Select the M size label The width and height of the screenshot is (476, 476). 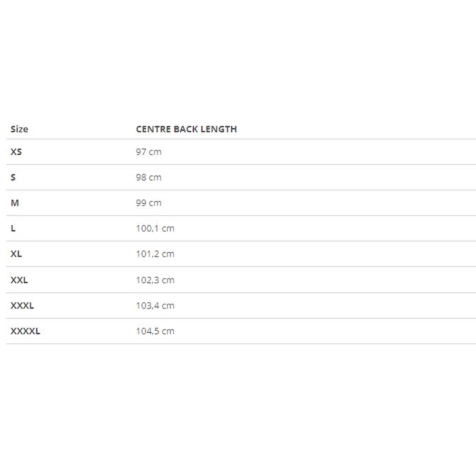click(15, 203)
